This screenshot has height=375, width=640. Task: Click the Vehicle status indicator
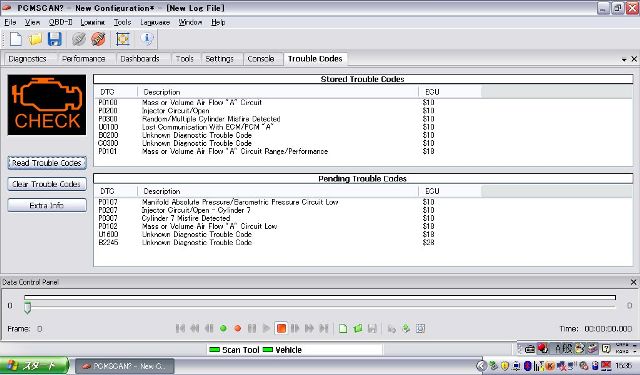pyautogui.click(x=282, y=350)
